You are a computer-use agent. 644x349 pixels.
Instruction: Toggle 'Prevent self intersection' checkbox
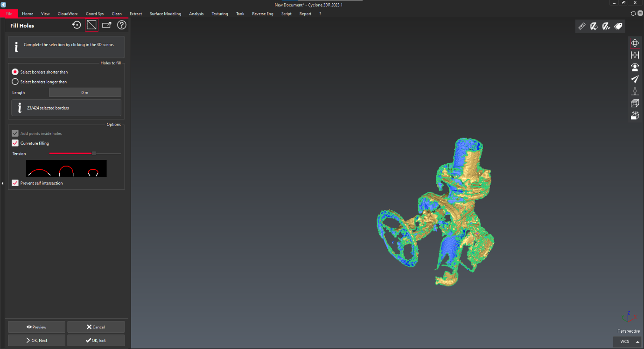click(15, 183)
